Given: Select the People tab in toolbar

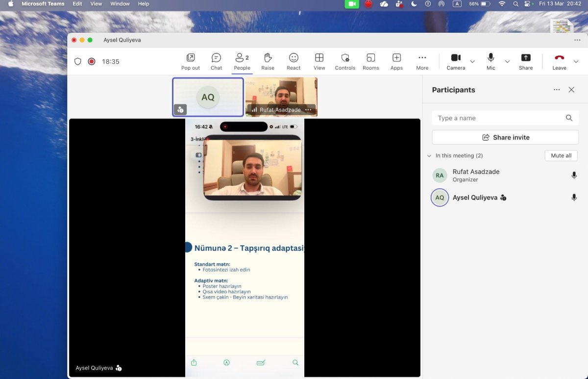Looking at the screenshot, I should (242, 62).
